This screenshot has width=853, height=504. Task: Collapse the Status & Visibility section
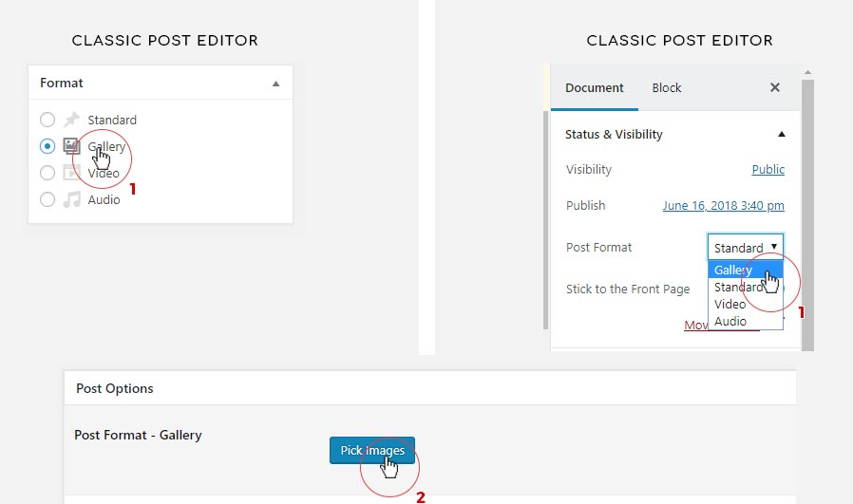tap(781, 135)
